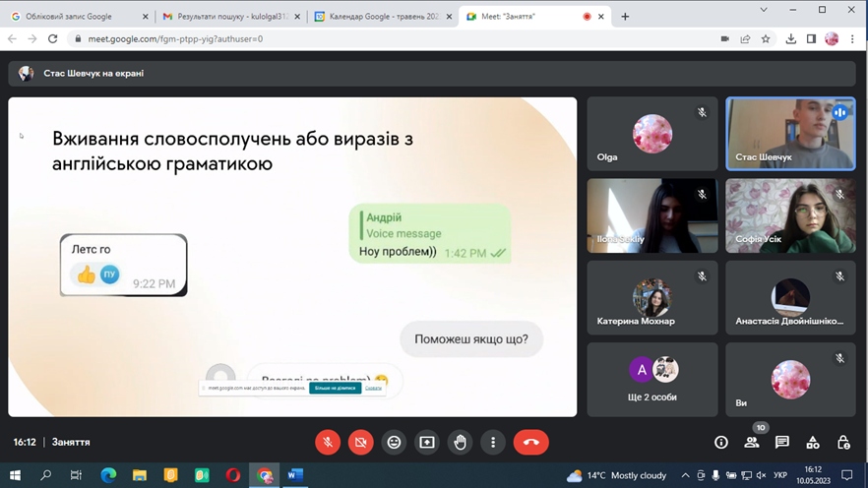This screenshot has width=868, height=488.
Task: Show the participants list
Action: [752, 443]
